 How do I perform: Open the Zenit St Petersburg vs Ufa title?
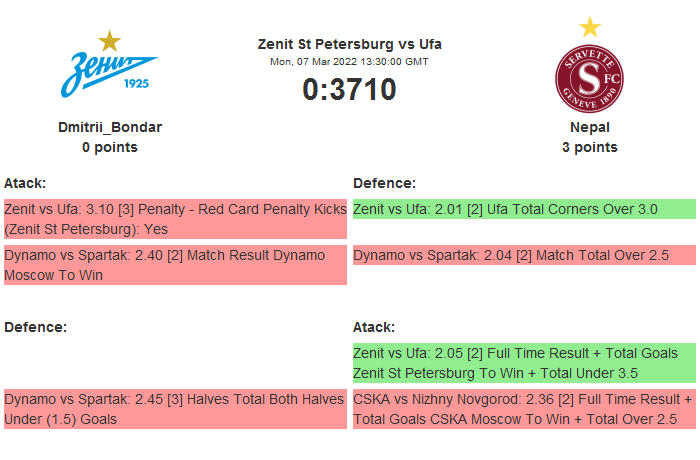click(349, 44)
